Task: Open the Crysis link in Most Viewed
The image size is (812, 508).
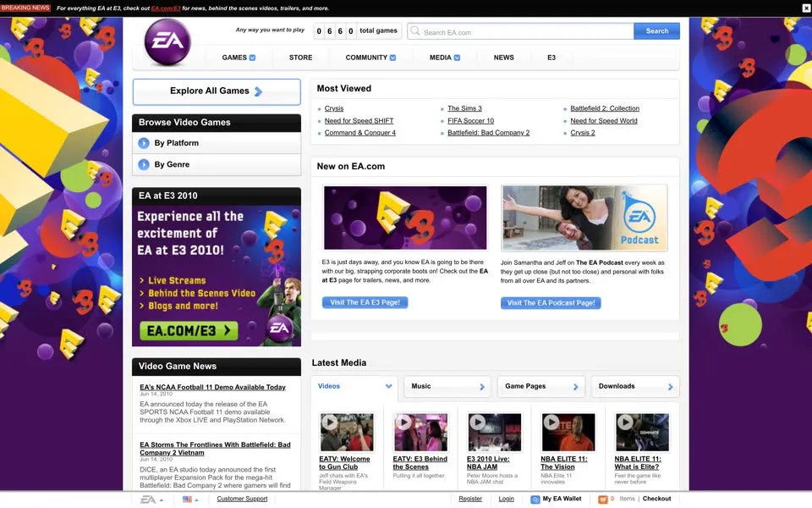Action: click(x=334, y=108)
